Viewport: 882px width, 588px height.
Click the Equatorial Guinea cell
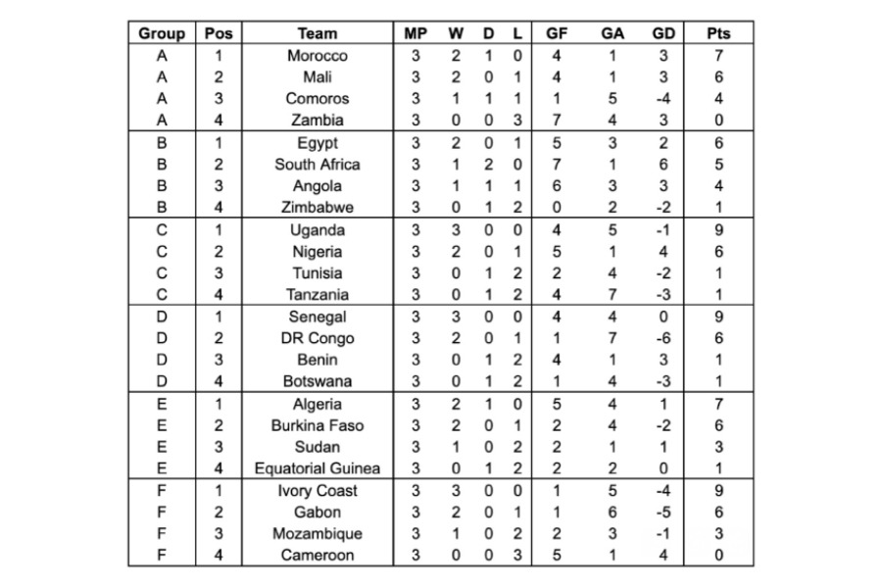(318, 468)
